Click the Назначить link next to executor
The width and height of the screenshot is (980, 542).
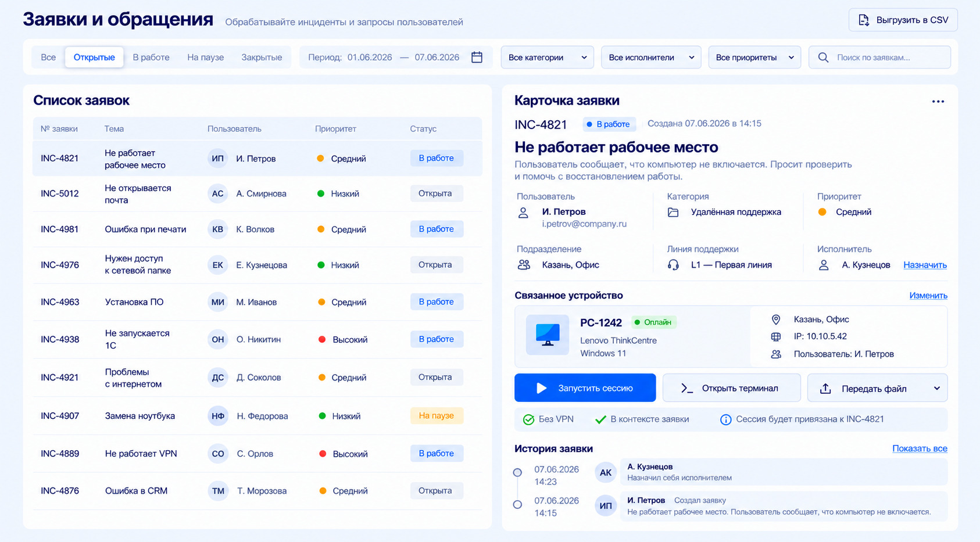tap(925, 265)
